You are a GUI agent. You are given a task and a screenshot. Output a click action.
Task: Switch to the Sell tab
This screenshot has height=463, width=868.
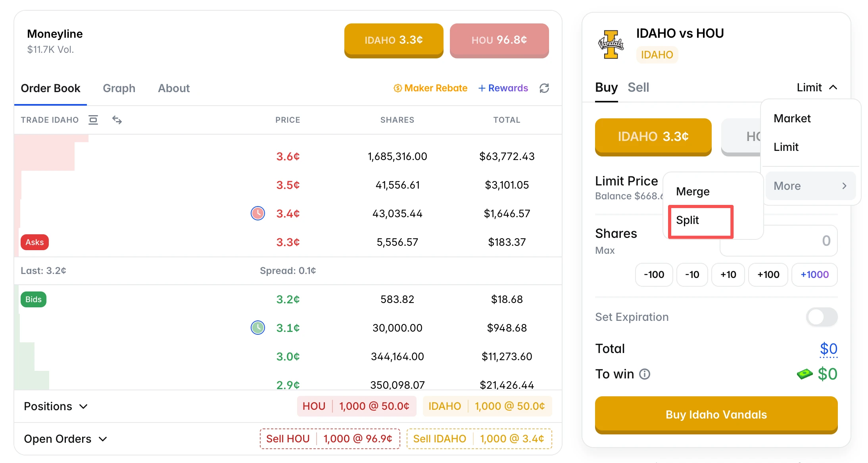(638, 87)
